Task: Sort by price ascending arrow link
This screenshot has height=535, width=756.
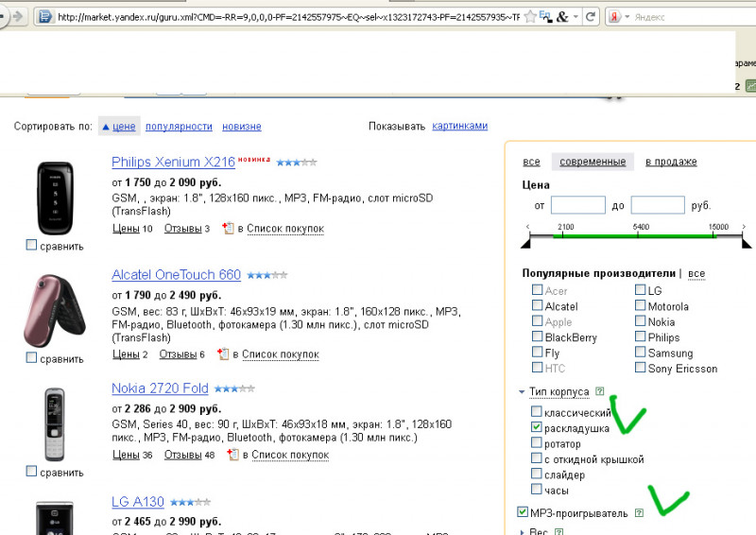Action: point(119,127)
